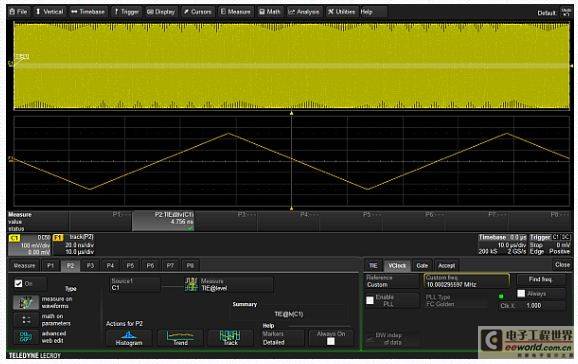The width and height of the screenshot is (578, 364).
Task: Switch to the P7 tab
Action: point(170,266)
